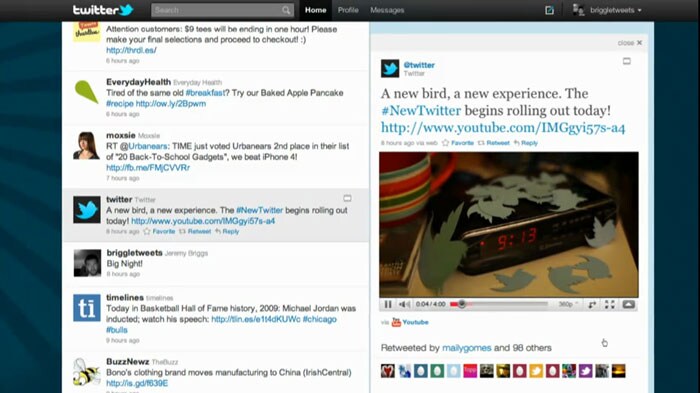Open #NewTwitter hashtag in timeline tweet
Screen dimensions: 700x393
[259, 210]
